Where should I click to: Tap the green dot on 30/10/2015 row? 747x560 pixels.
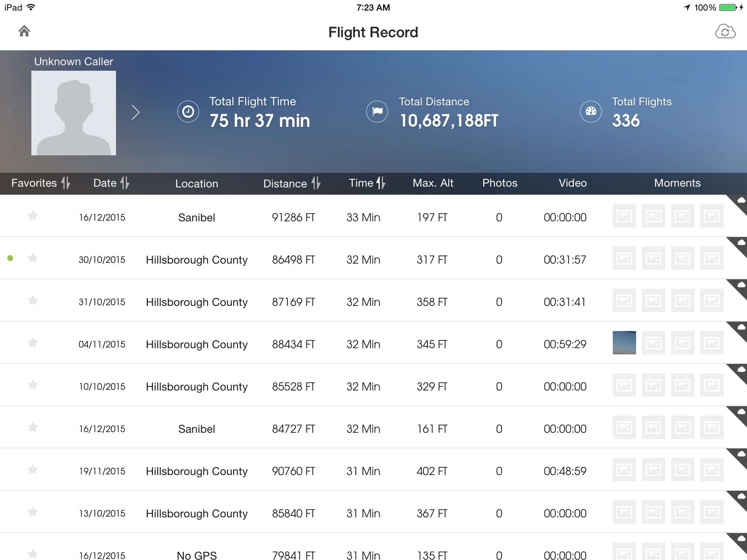(x=10, y=258)
